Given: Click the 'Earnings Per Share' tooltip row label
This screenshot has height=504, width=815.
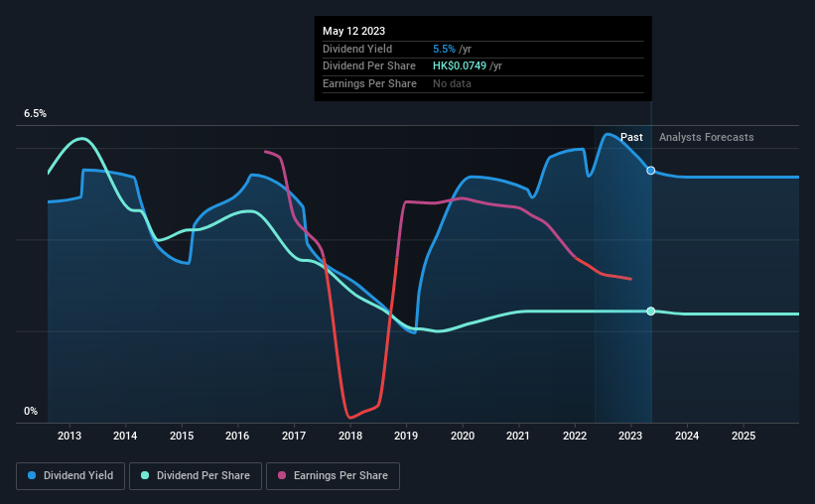Looking at the screenshot, I should (x=369, y=83).
